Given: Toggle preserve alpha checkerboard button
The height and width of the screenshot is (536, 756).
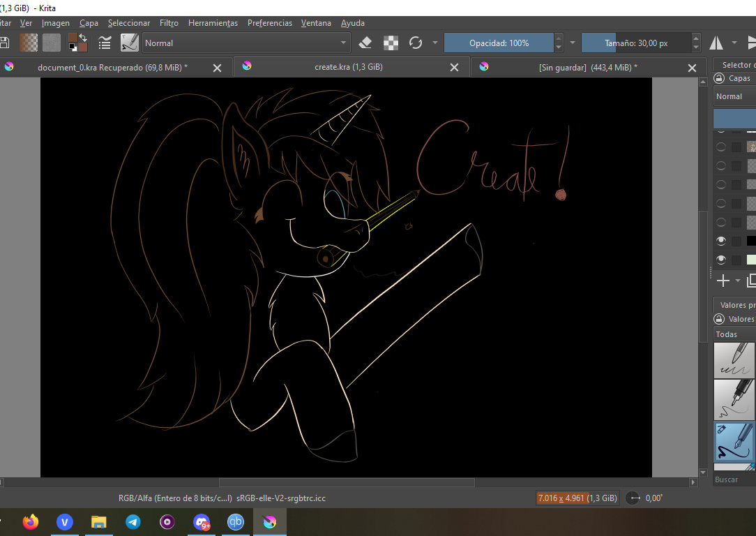Looking at the screenshot, I should tap(391, 43).
